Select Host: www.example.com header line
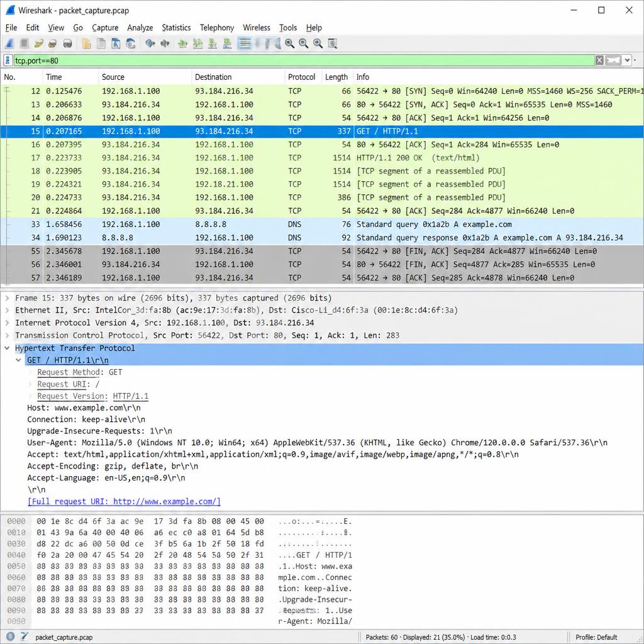The image size is (644, 644). point(84,408)
